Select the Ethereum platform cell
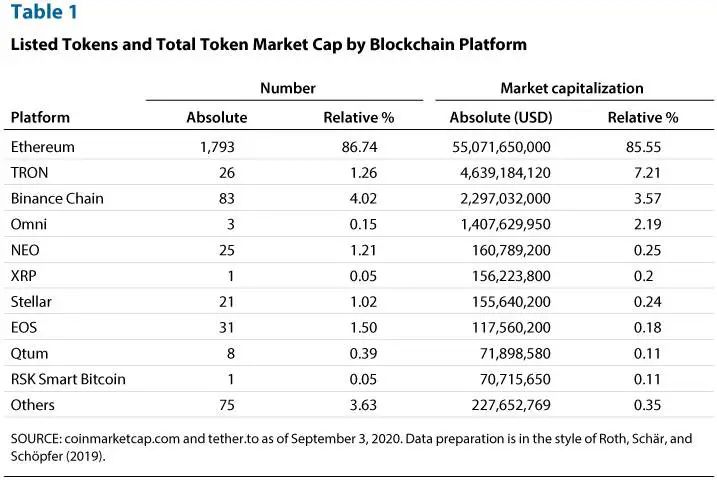 coord(42,147)
